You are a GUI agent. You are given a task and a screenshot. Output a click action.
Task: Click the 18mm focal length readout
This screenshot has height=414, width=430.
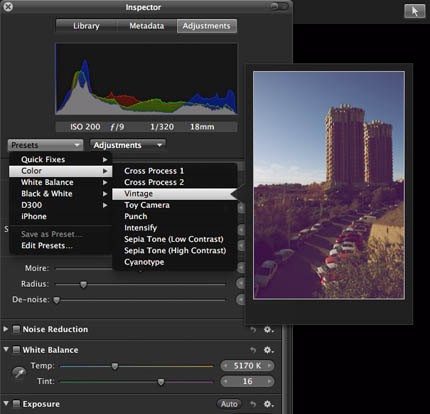[x=202, y=127]
